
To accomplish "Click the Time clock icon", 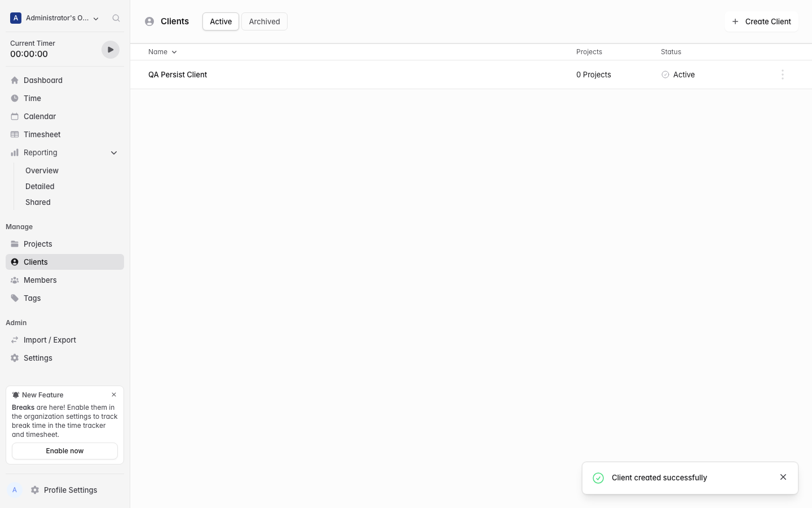I will click(15, 98).
